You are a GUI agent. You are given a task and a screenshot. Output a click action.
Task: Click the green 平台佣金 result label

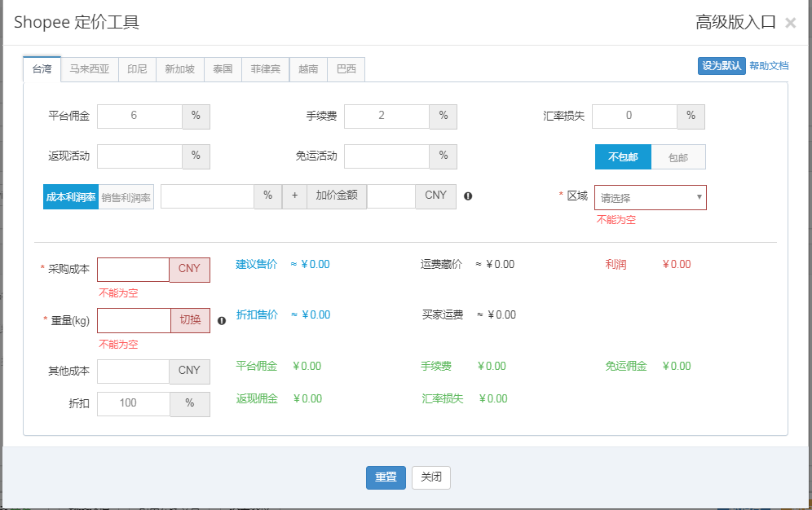(256, 367)
